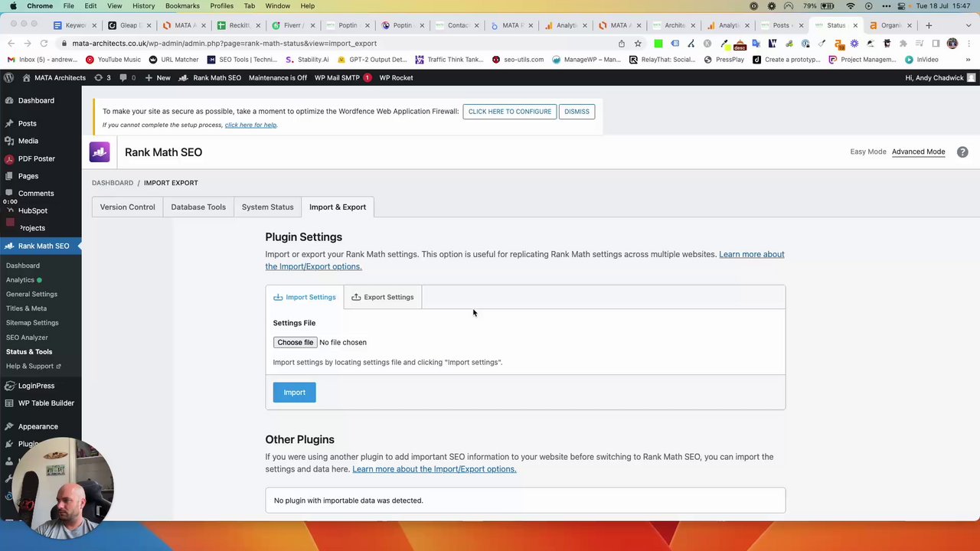The height and width of the screenshot is (551, 980).
Task: Open the Comments sidebar icon
Action: point(9,194)
